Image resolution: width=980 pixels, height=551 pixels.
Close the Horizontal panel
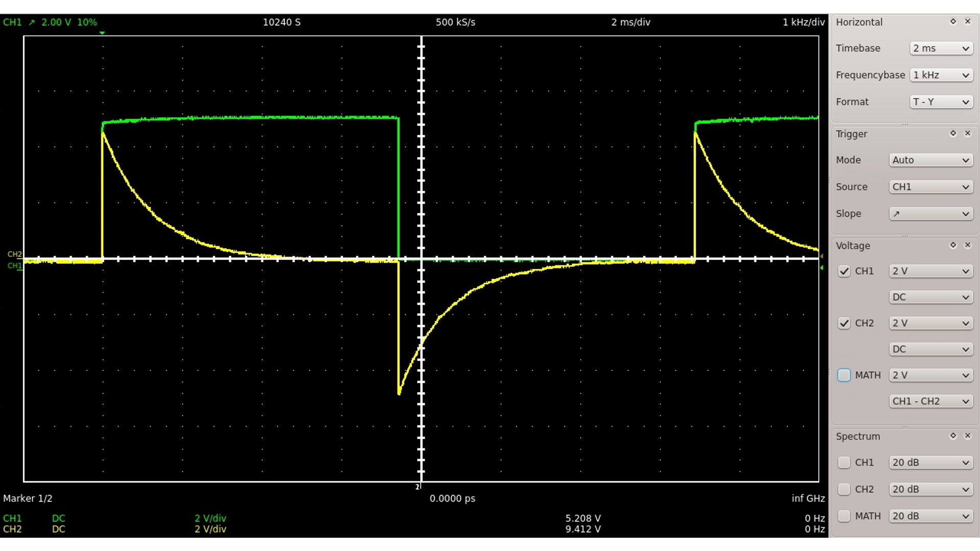point(967,21)
